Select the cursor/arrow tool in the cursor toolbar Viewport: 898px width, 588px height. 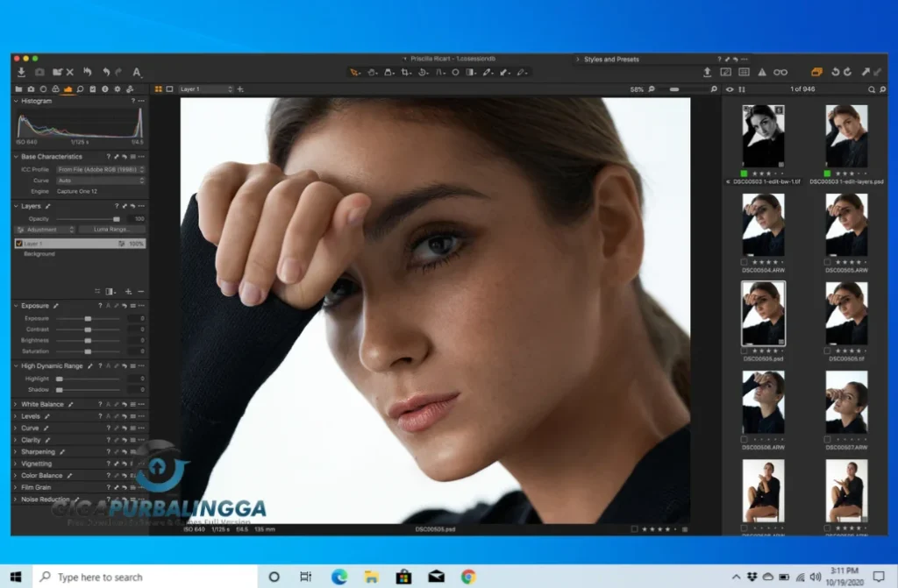click(354, 72)
